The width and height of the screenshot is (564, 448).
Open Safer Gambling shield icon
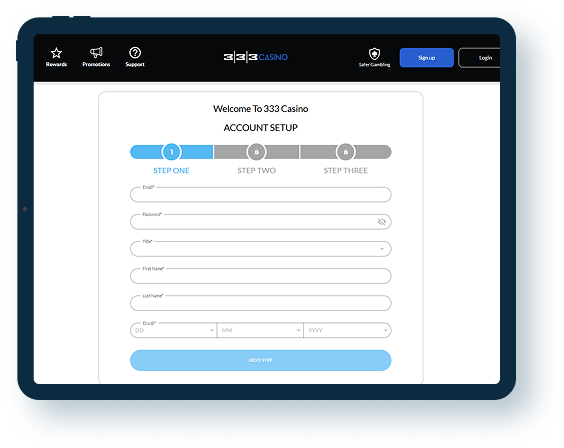(x=374, y=54)
